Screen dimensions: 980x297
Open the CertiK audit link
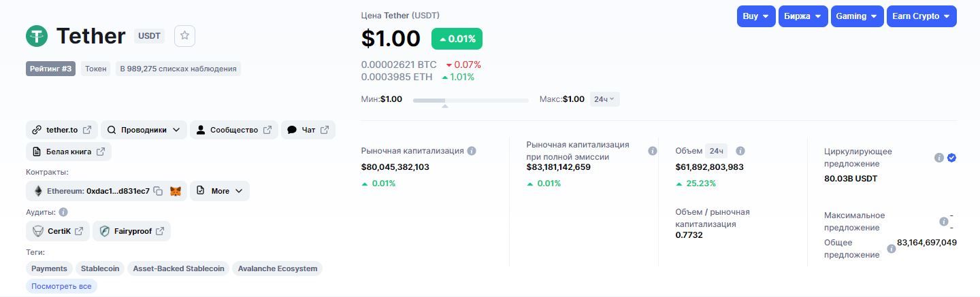(58, 231)
